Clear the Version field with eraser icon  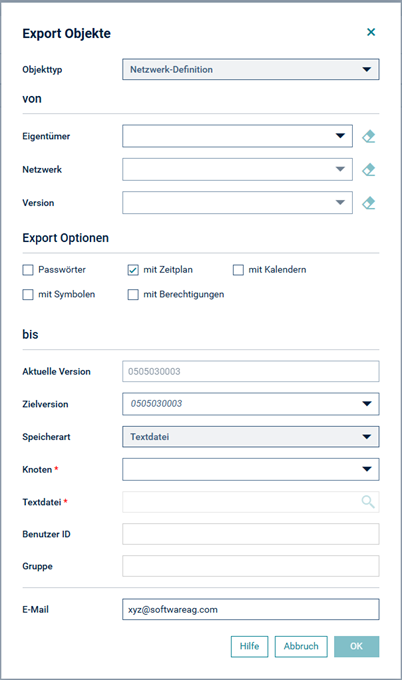(368, 203)
